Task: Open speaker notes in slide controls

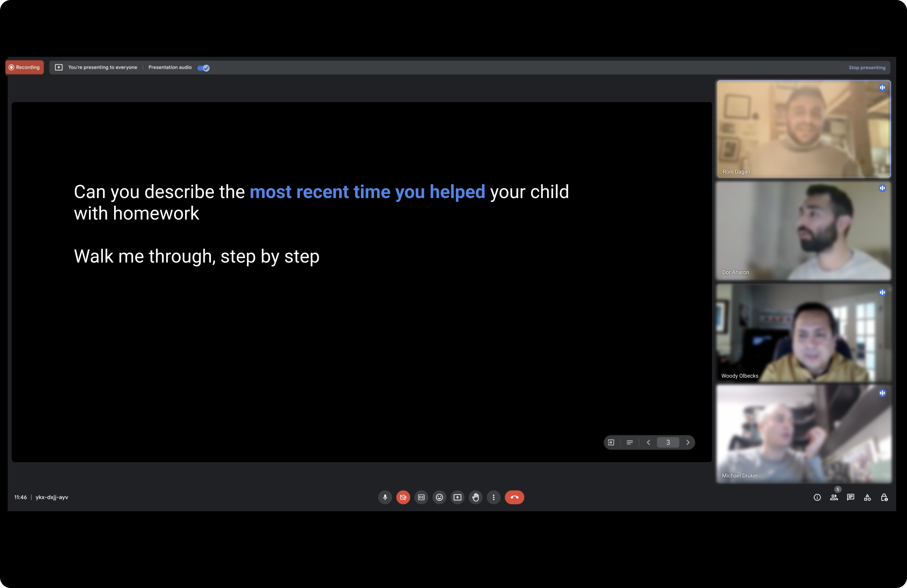Action: [x=630, y=443]
